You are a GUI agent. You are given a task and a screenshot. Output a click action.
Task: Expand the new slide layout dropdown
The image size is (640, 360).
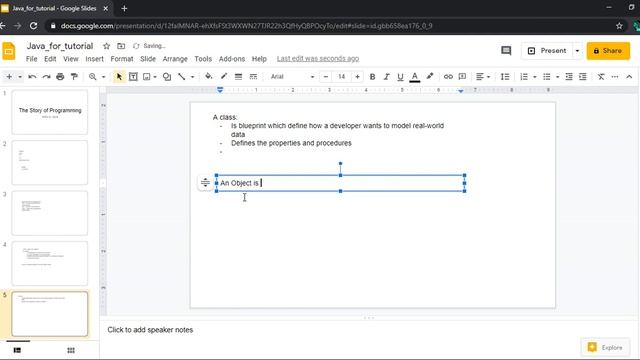pyautogui.click(x=20, y=77)
